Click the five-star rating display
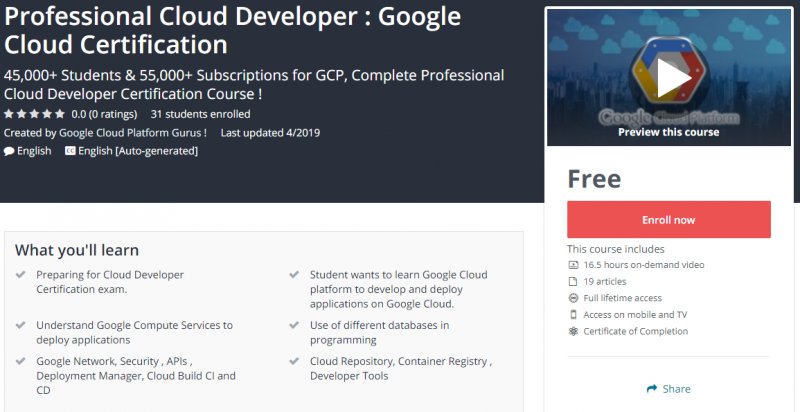 click(x=35, y=114)
